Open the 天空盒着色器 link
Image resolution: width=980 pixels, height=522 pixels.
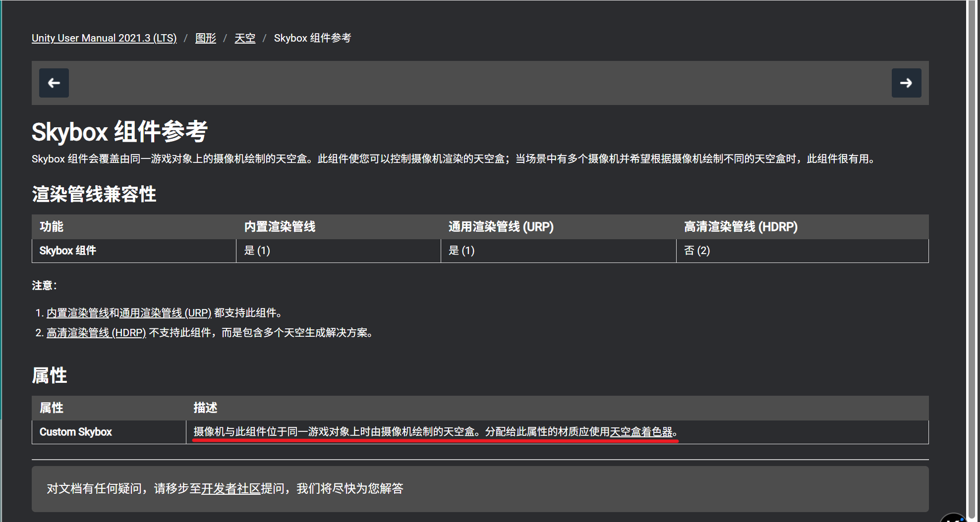tap(641, 432)
